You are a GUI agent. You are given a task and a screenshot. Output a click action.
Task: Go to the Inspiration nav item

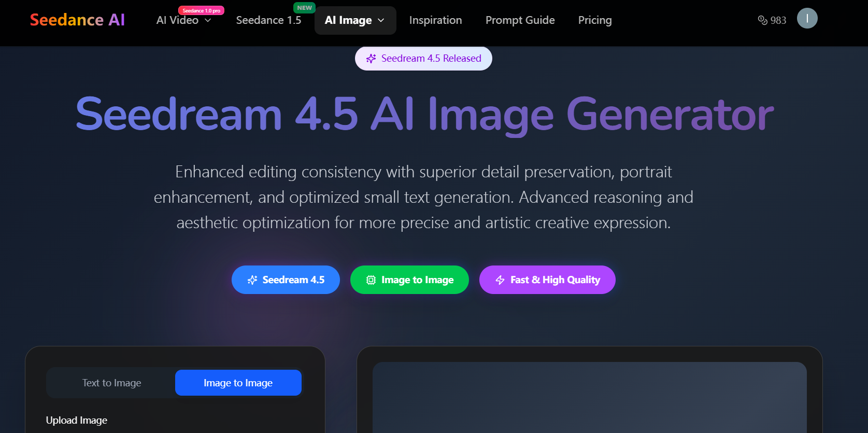pyautogui.click(x=435, y=20)
